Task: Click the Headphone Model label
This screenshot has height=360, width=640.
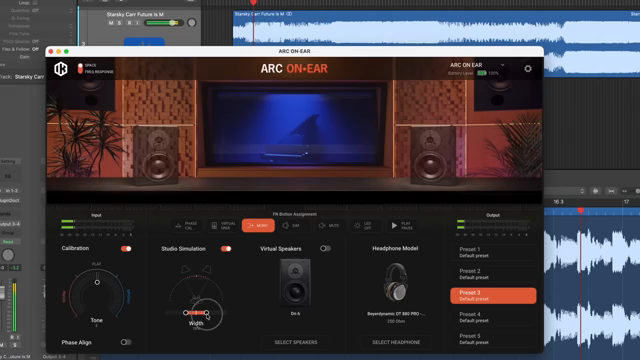Action: click(x=395, y=248)
